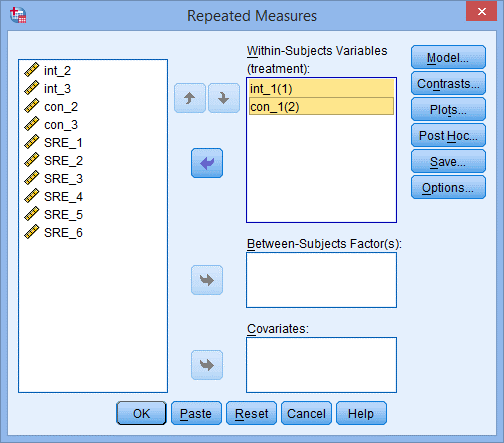Open the Contrasts... dialog
Screen dimensions: 504x443
pos(448,83)
